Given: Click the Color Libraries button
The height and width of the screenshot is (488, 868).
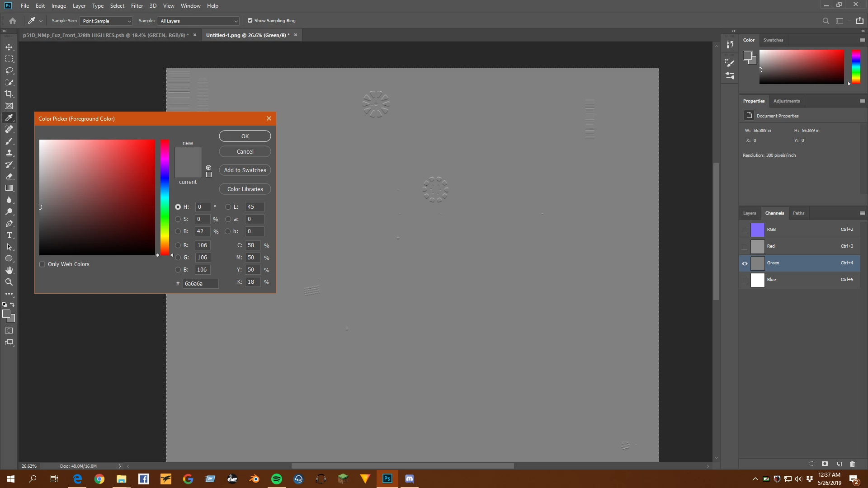Looking at the screenshot, I should (245, 189).
